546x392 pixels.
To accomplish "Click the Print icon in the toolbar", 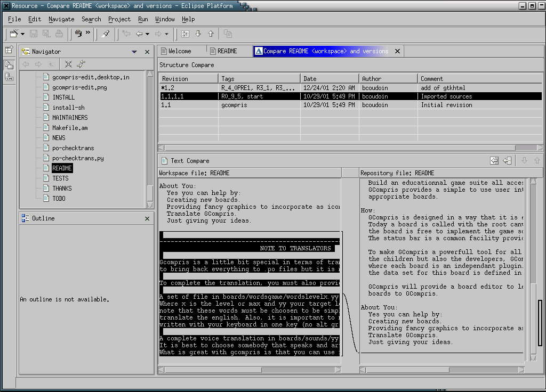I will coord(59,34).
